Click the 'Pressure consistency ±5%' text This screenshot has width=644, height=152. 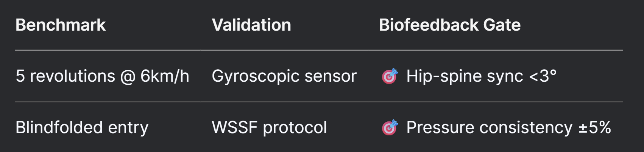[x=508, y=127]
